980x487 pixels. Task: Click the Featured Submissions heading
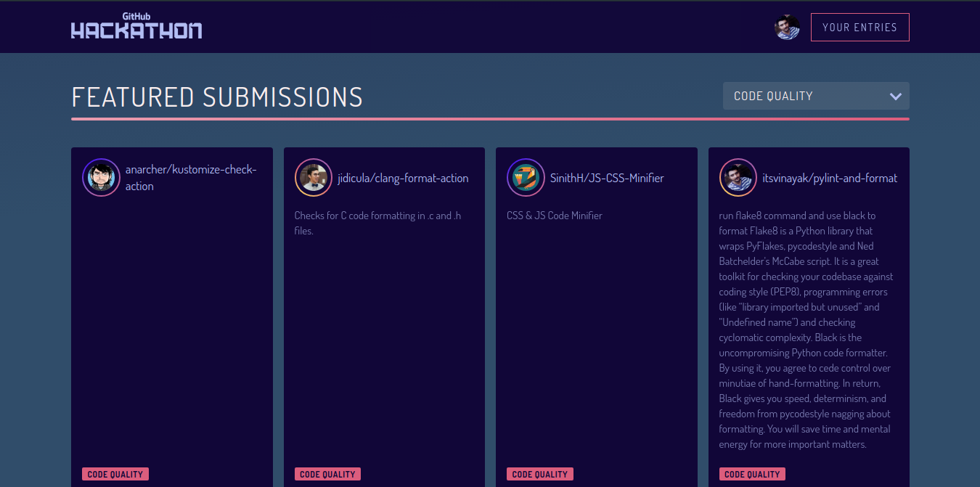point(217,97)
